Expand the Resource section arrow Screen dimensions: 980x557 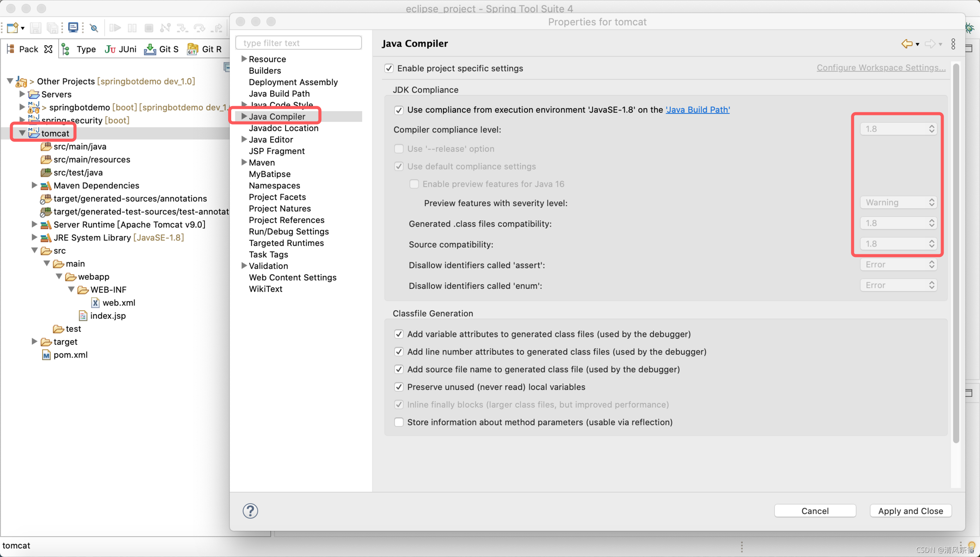[244, 59]
